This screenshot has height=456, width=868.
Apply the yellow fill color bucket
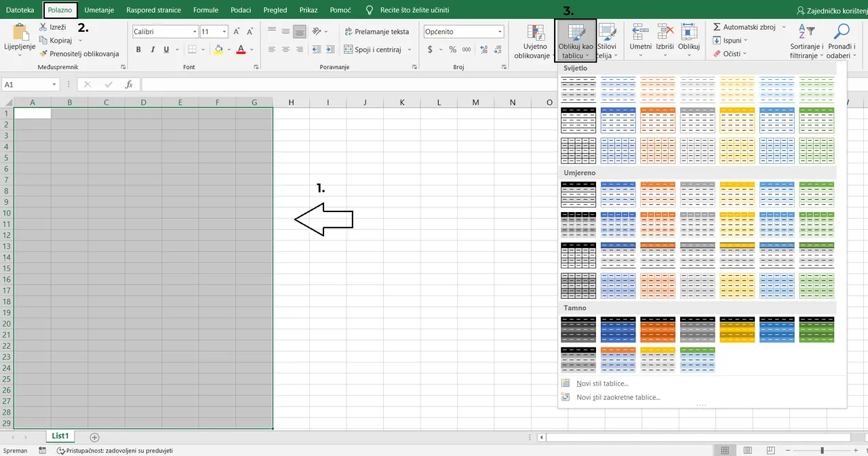218,49
